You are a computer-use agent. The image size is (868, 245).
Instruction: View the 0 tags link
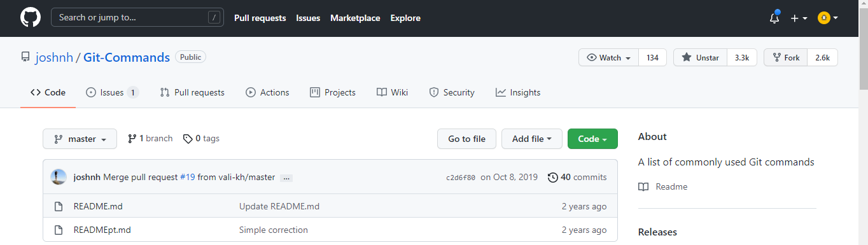(201, 138)
